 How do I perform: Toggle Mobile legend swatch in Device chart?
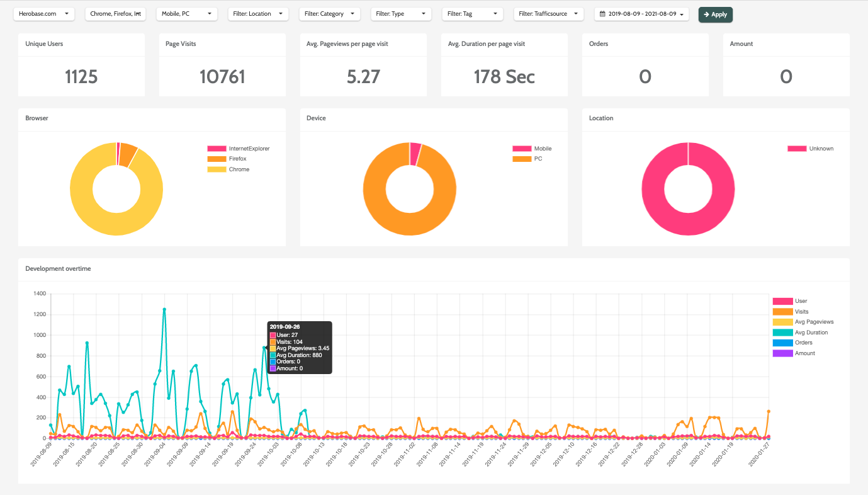coord(522,149)
